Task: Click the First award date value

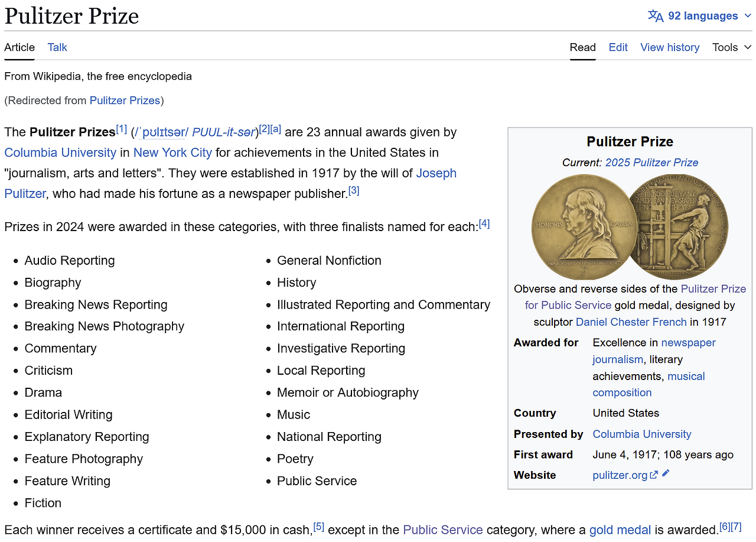Action: [663, 455]
